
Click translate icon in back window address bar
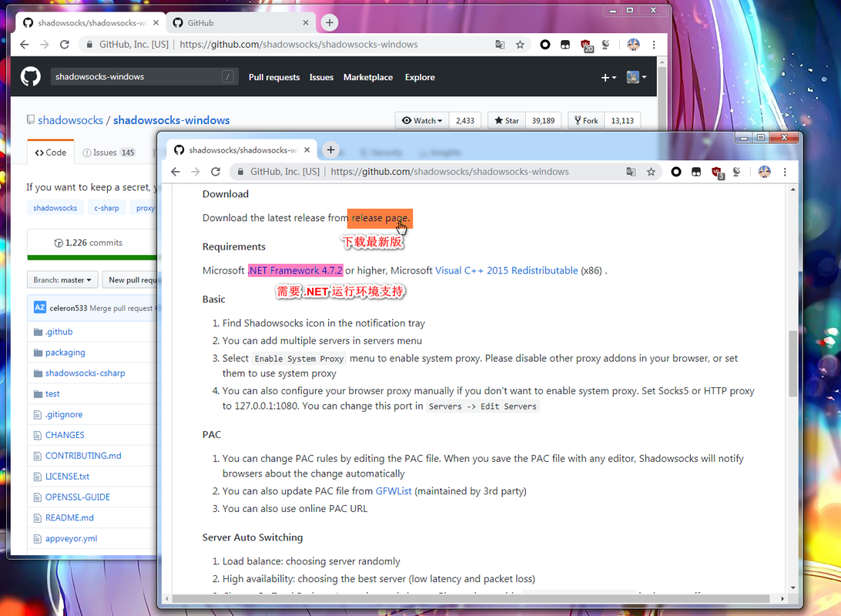click(500, 45)
